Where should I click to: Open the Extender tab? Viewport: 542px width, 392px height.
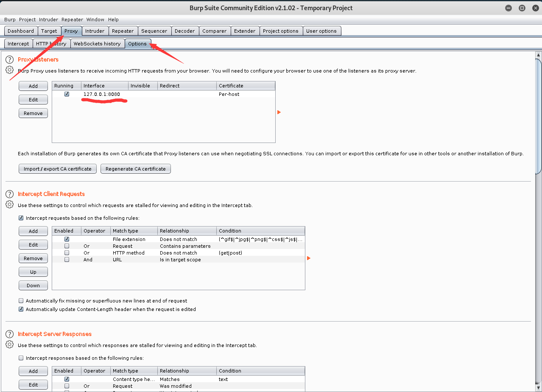click(x=245, y=31)
